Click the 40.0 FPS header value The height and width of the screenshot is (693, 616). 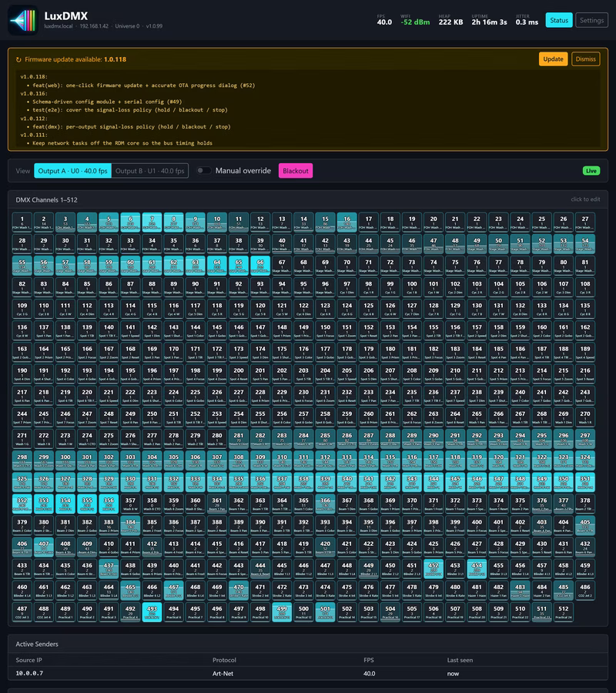(x=384, y=22)
